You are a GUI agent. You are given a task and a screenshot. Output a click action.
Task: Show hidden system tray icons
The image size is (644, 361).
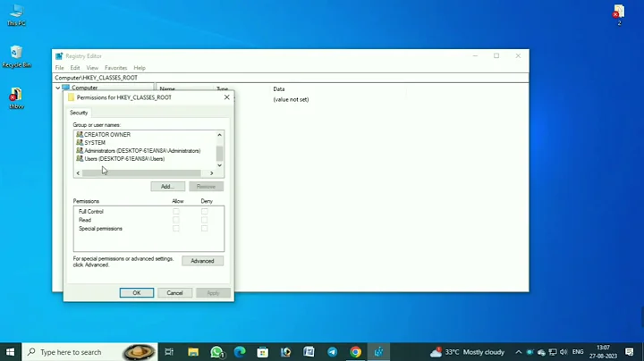click(518, 352)
